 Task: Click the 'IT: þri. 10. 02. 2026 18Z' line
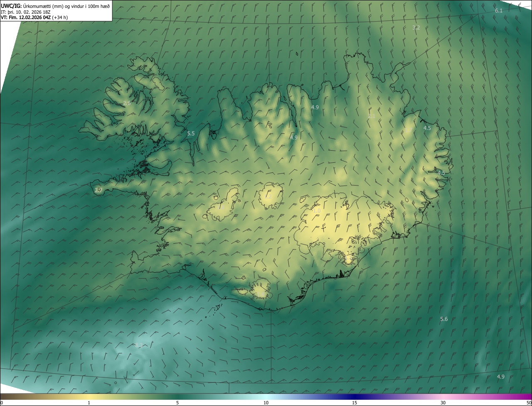(x=26, y=12)
